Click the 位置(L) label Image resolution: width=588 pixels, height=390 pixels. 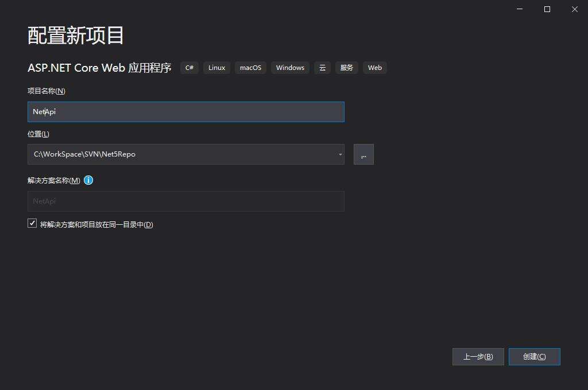pos(38,134)
